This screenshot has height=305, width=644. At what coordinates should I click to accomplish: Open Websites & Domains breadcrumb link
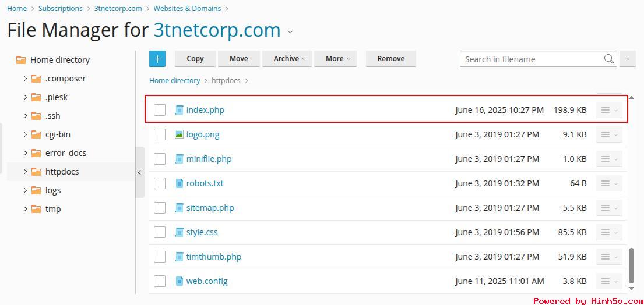(187, 8)
